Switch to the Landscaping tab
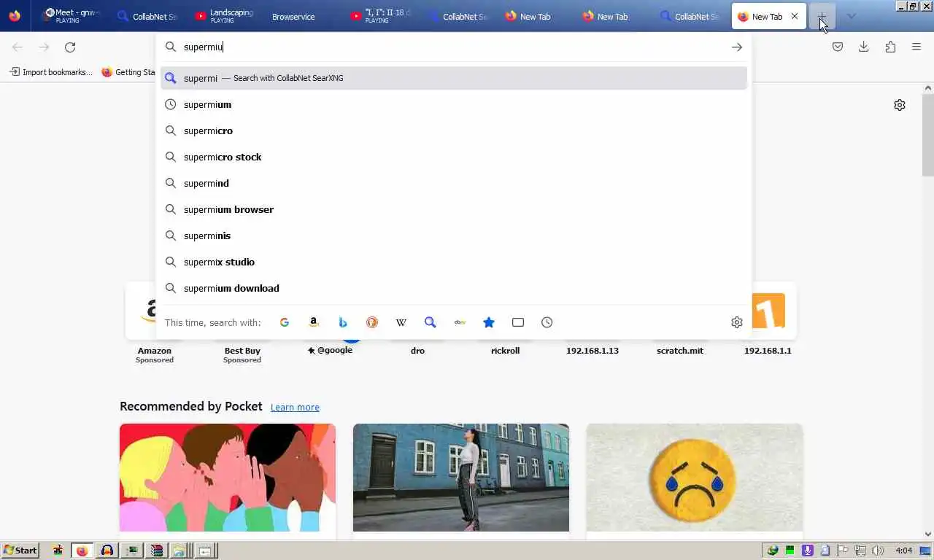Image resolution: width=934 pixels, height=560 pixels. (224, 16)
